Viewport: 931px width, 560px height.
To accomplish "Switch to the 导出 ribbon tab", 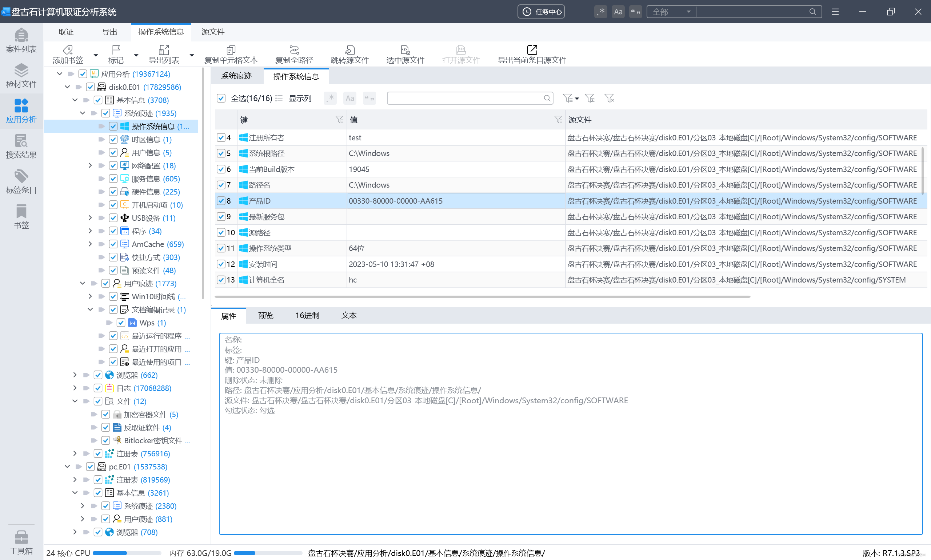I will coord(109,32).
